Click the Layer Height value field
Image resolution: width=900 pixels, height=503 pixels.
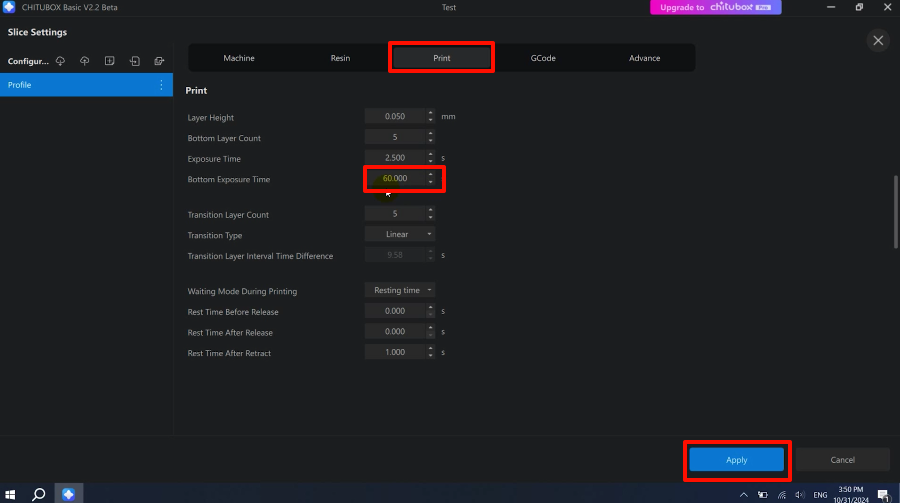click(395, 117)
